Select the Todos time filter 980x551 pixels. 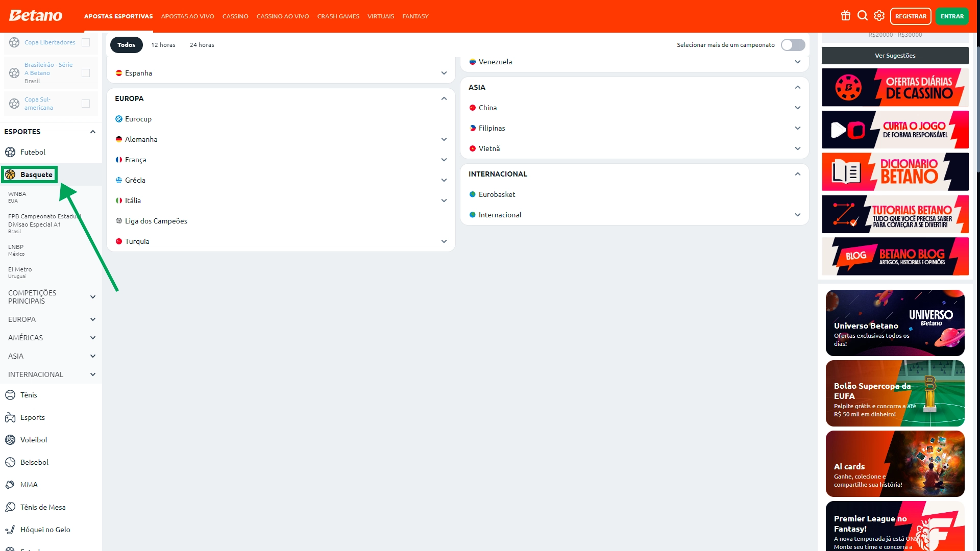[127, 45]
